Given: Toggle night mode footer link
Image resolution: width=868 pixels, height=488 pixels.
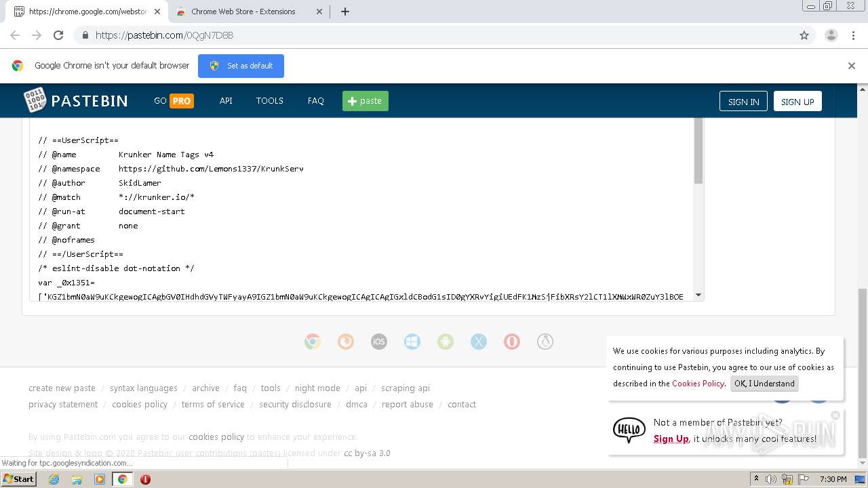Looking at the screenshot, I should (x=317, y=388).
